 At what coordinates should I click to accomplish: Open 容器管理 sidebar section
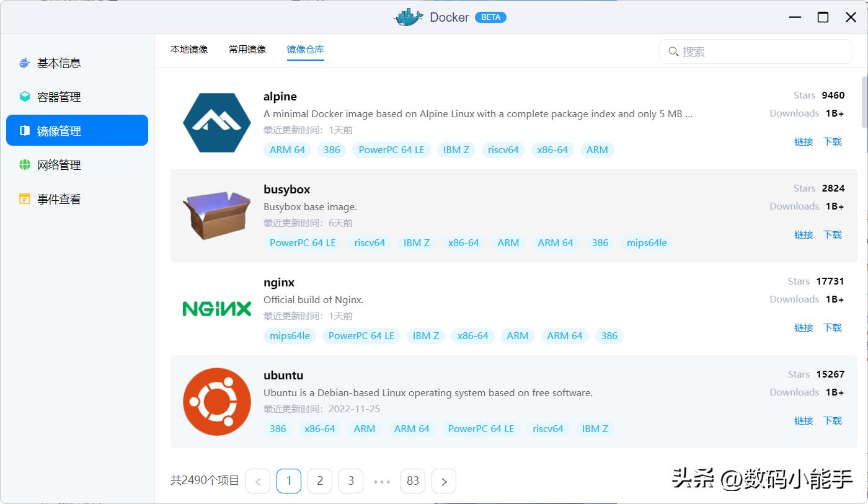[60, 96]
